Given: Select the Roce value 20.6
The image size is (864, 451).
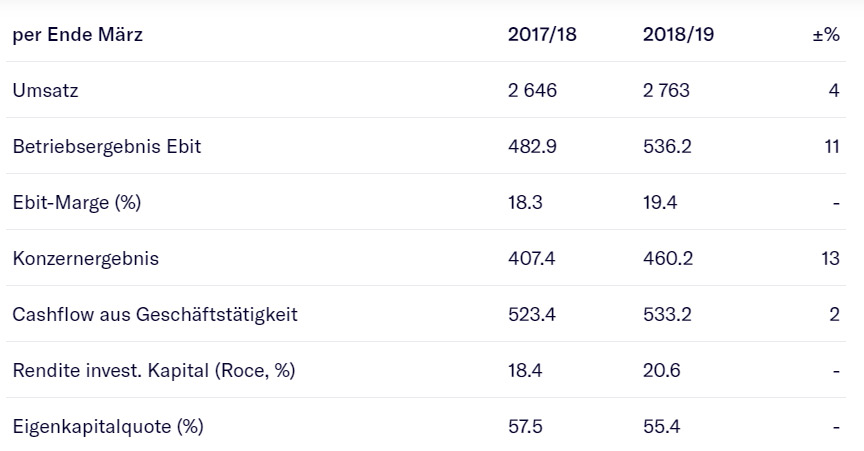Looking at the screenshot, I should [x=662, y=371].
